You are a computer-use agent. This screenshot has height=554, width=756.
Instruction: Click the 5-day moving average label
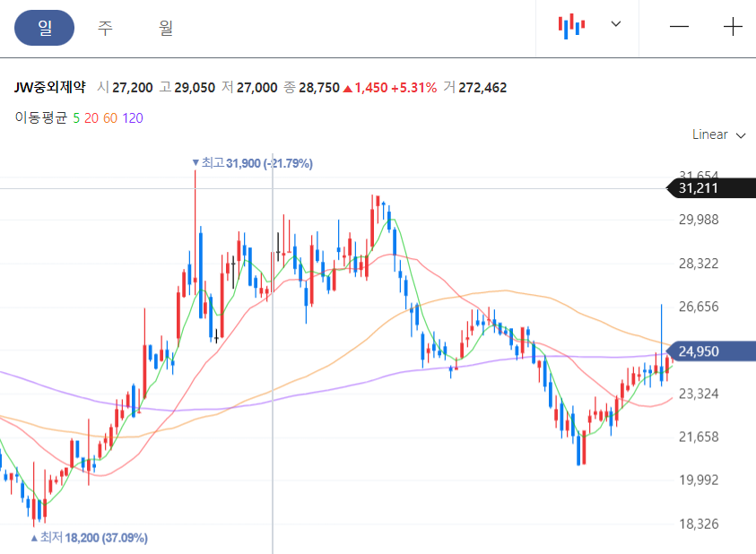tap(76, 118)
